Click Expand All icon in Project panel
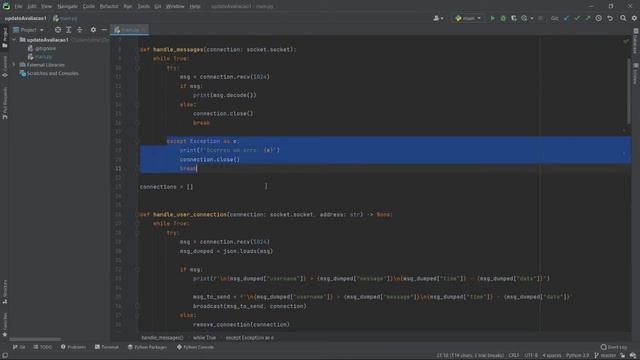 point(69,30)
